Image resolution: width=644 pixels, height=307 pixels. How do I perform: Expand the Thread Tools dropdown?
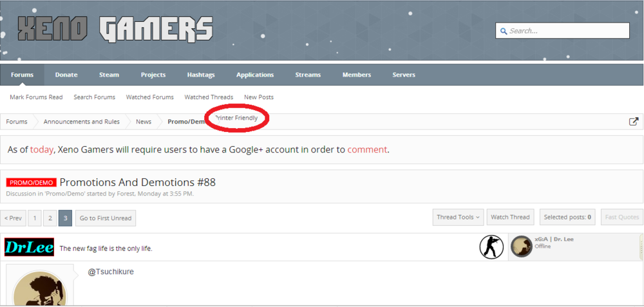click(x=458, y=217)
